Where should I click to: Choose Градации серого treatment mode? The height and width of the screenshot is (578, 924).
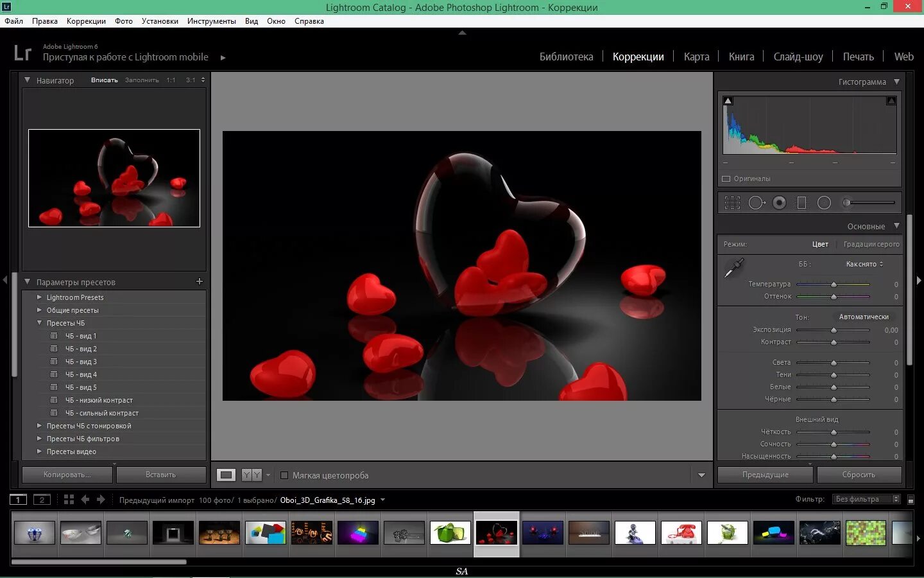[871, 244]
